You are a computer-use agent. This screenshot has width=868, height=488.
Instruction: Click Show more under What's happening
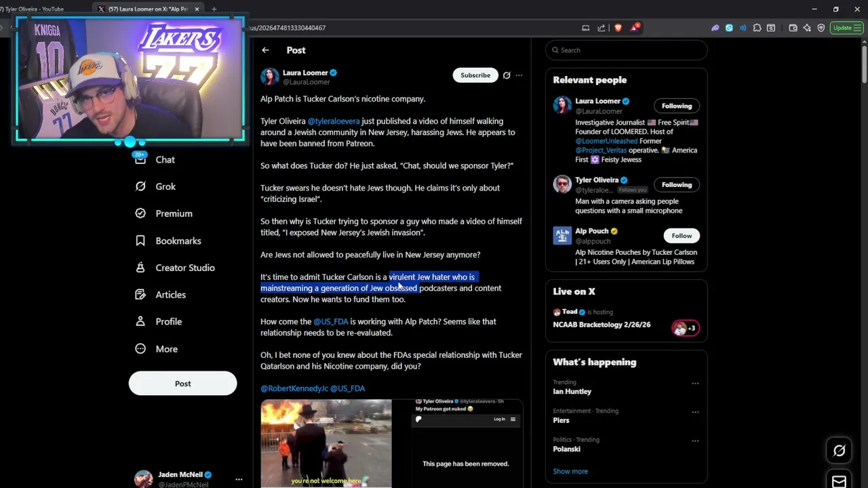(570, 472)
